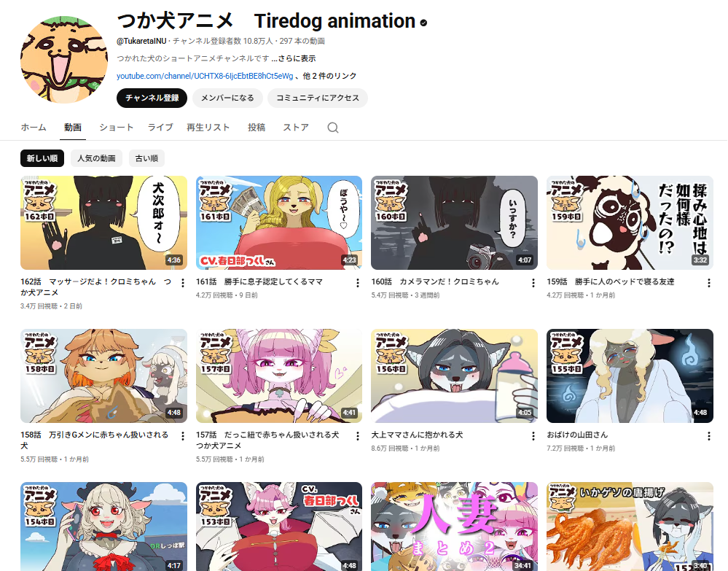This screenshot has width=728, height=571.
Task: Open the options menu for the 161話 video
Action: tap(358, 282)
